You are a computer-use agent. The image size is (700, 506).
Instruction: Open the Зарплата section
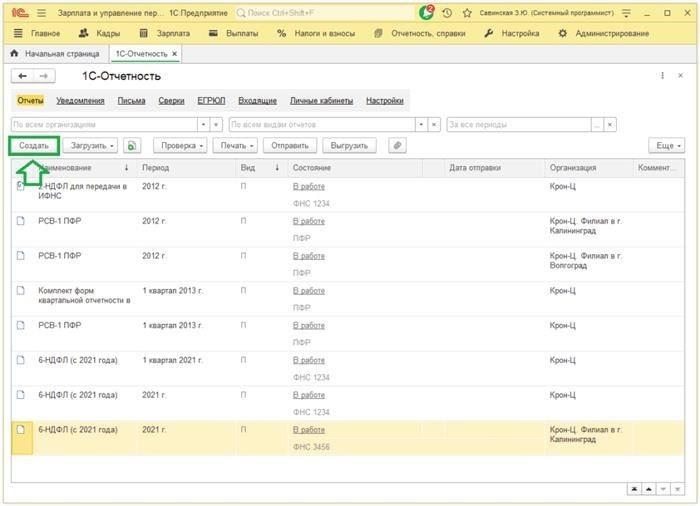(165, 33)
